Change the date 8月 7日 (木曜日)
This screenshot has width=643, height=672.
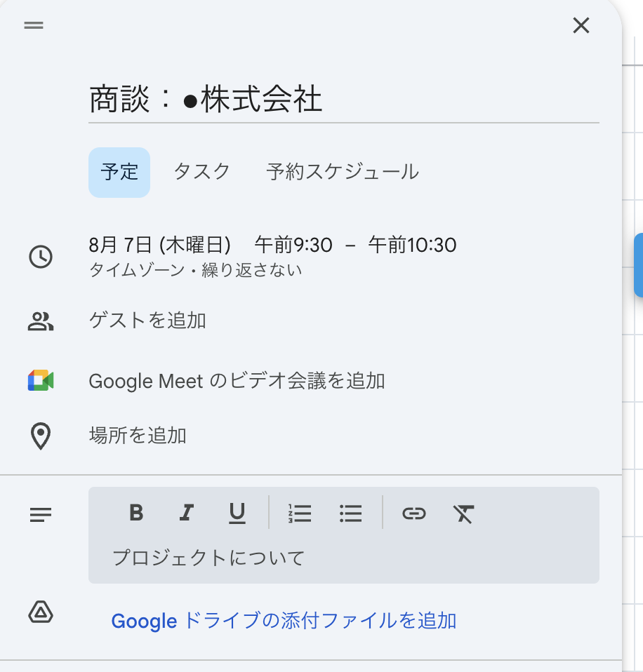159,245
